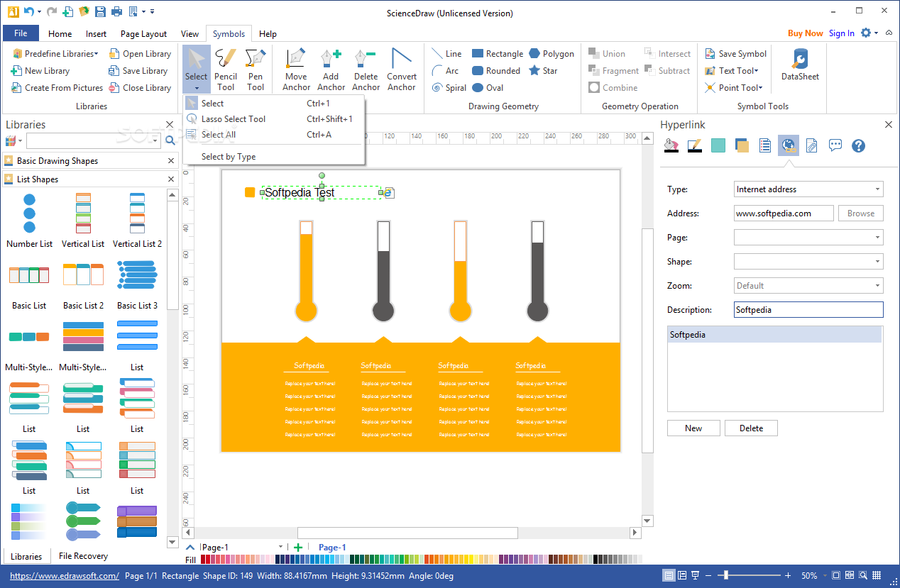Expand the Shape dropdown in Hyperlink panel
The width and height of the screenshot is (900, 588).
point(808,262)
